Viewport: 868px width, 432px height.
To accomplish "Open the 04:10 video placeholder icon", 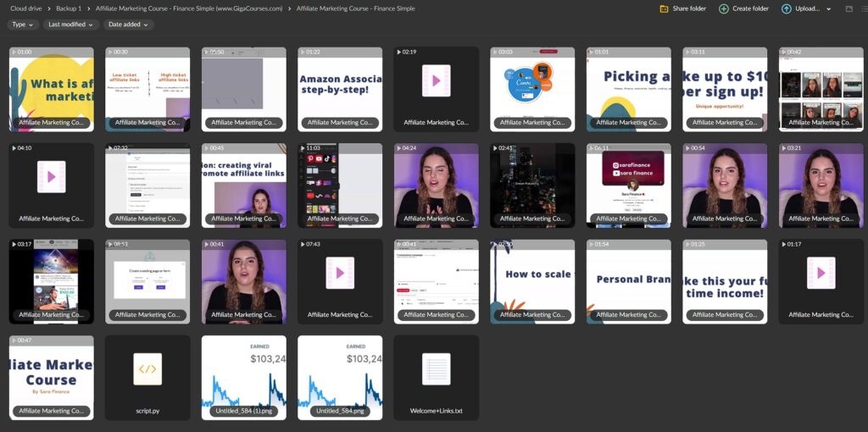I will point(51,177).
